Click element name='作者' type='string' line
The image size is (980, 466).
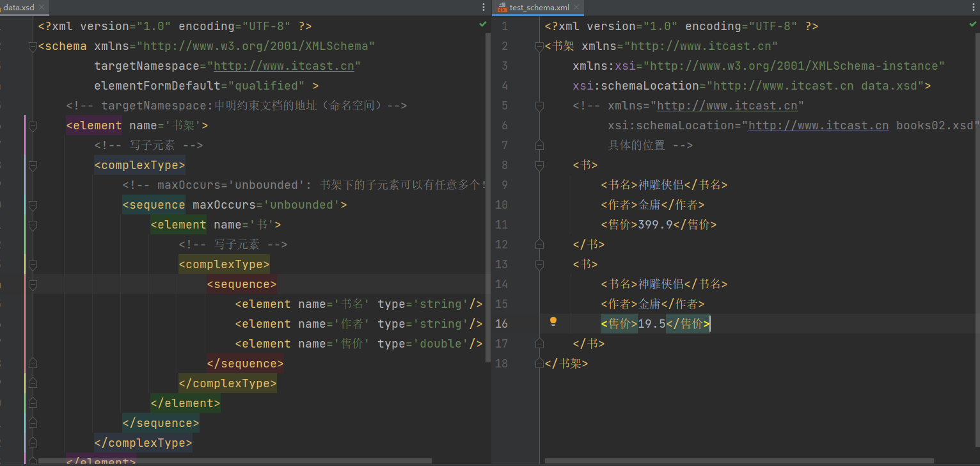359,324
